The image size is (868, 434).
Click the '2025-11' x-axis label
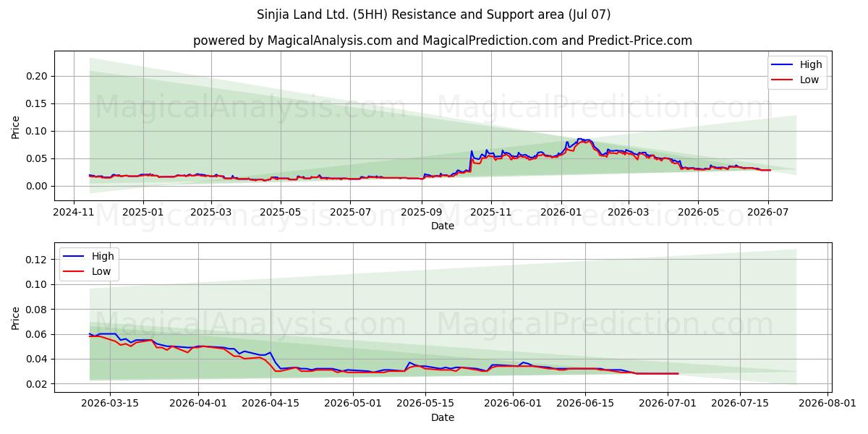pyautogui.click(x=490, y=212)
